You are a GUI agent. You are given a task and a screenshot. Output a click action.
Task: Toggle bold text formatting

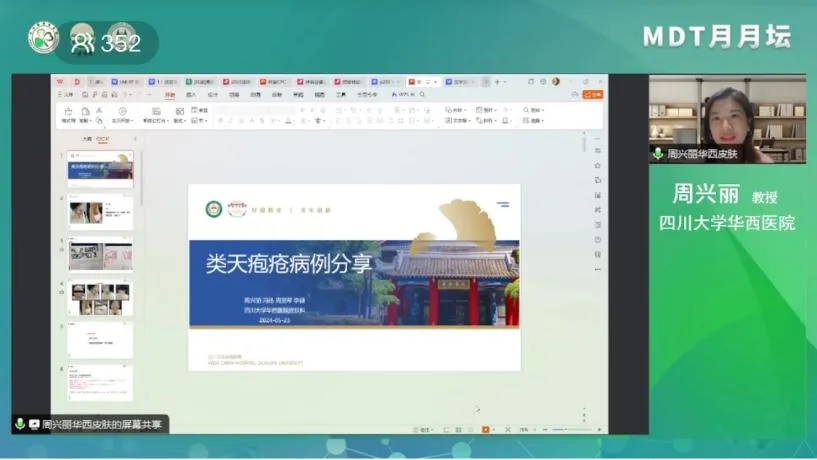coord(218,120)
